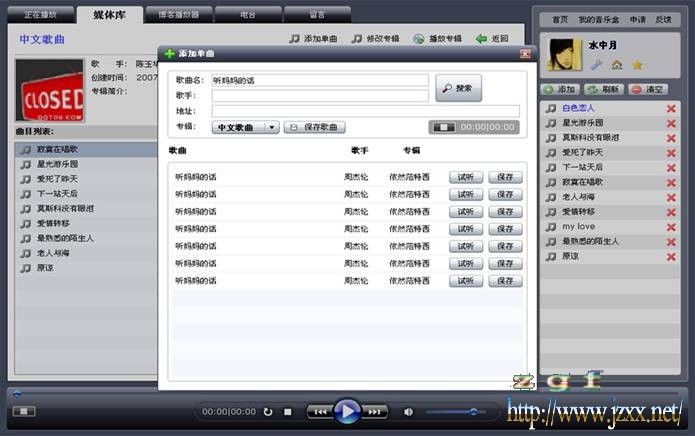Click the home icon under 水中月

click(617, 65)
